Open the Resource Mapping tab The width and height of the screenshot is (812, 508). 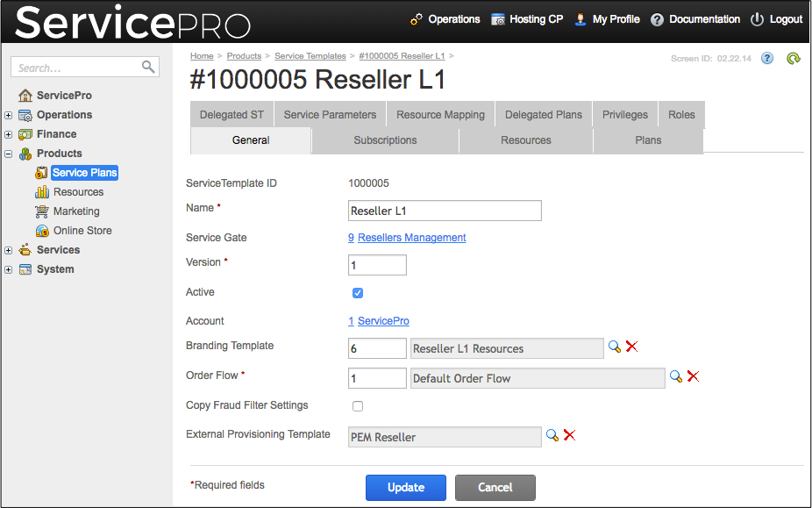(440, 115)
